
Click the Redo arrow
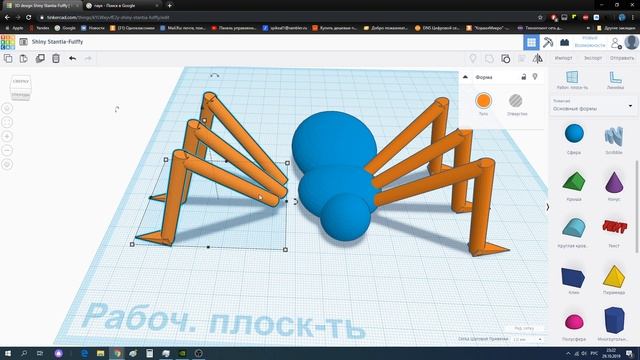(x=88, y=58)
